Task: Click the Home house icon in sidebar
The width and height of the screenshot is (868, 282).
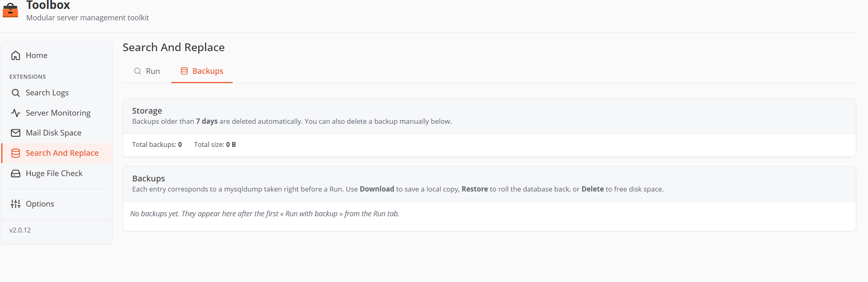Action: click(x=15, y=56)
